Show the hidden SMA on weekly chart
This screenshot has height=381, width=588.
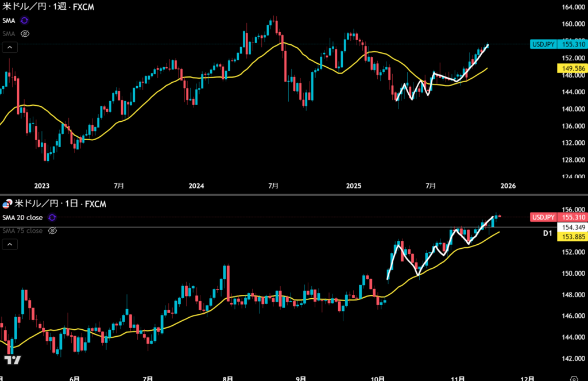coord(25,33)
